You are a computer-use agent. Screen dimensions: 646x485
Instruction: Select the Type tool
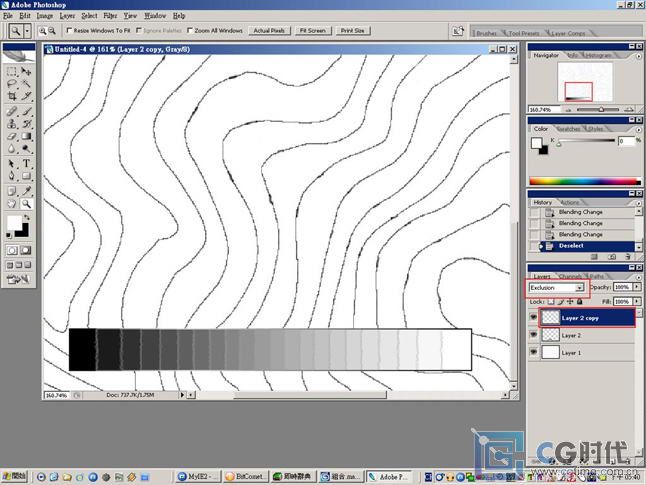[x=26, y=164]
